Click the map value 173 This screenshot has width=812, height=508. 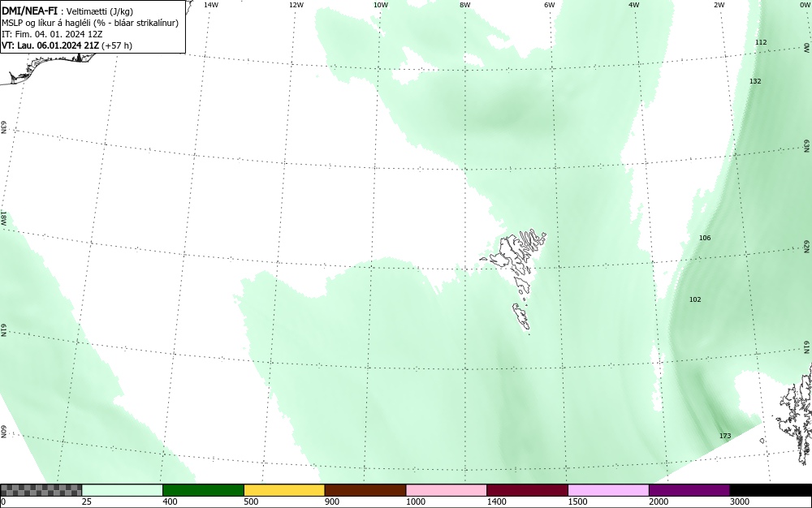[725, 436]
